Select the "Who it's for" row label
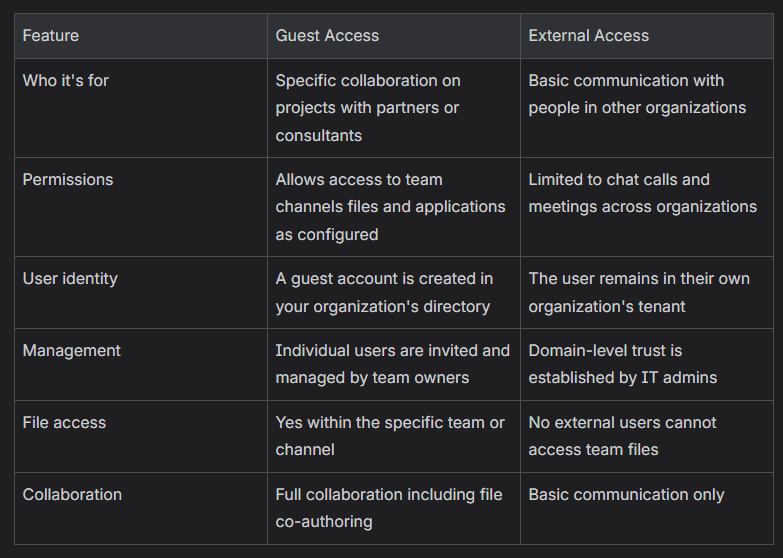This screenshot has height=558, width=783. (x=66, y=80)
